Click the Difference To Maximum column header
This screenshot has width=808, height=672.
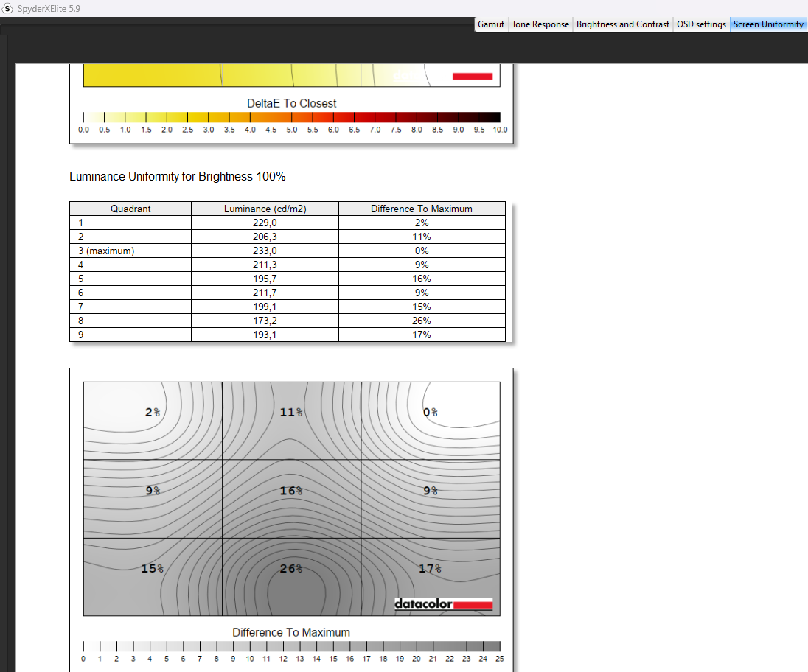(422, 209)
